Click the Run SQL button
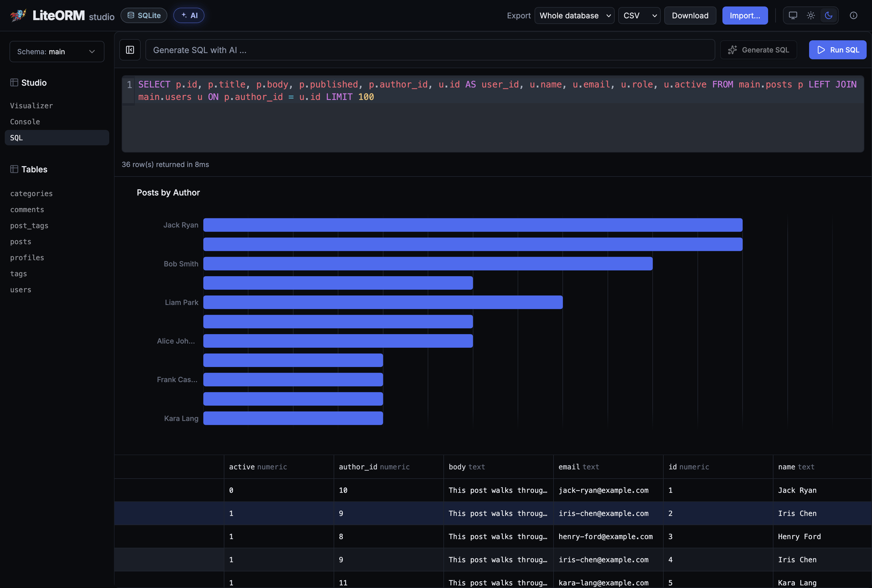Viewport: 872px width, 588px height. coord(837,50)
